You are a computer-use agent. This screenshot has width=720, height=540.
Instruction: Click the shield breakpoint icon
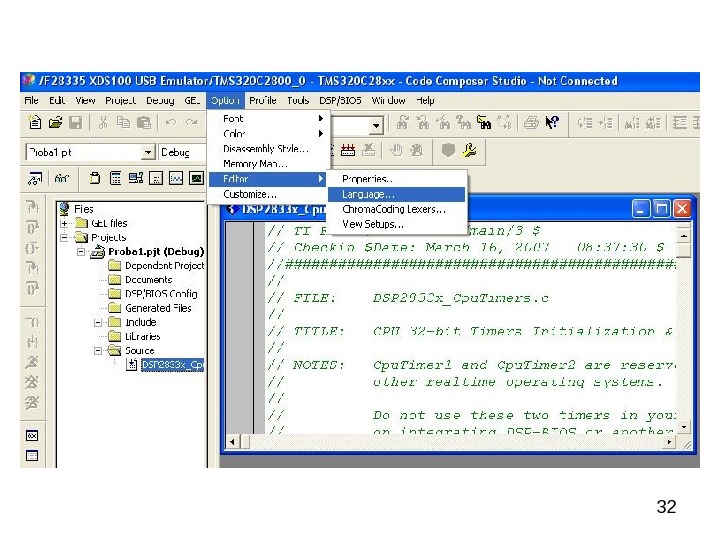[x=448, y=150]
